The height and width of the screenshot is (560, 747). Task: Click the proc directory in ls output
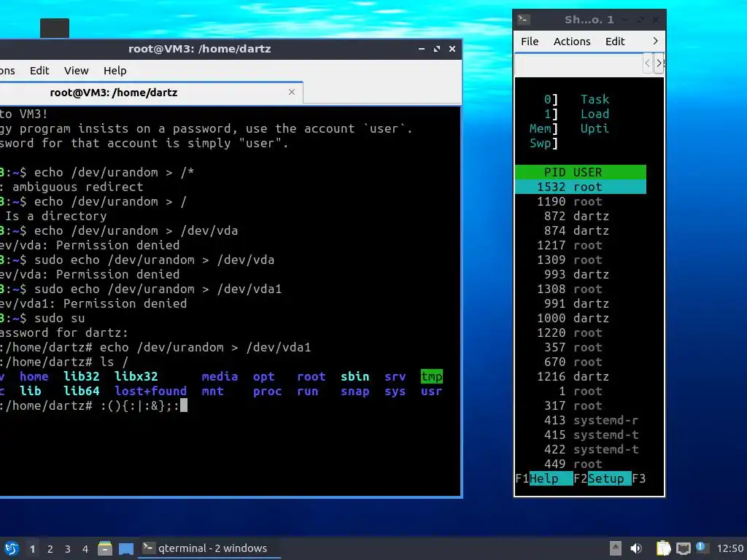(267, 391)
